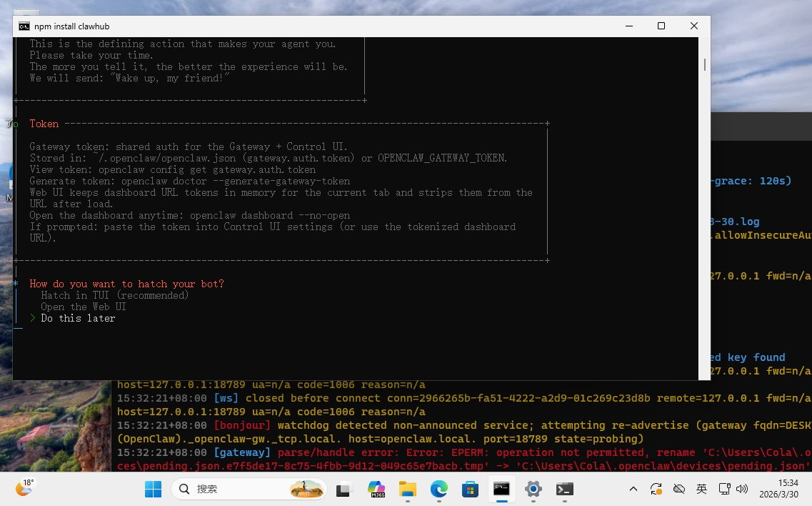The width and height of the screenshot is (812, 506).
Task: Open clock and date 15:34 flyout
Action: tap(779, 489)
